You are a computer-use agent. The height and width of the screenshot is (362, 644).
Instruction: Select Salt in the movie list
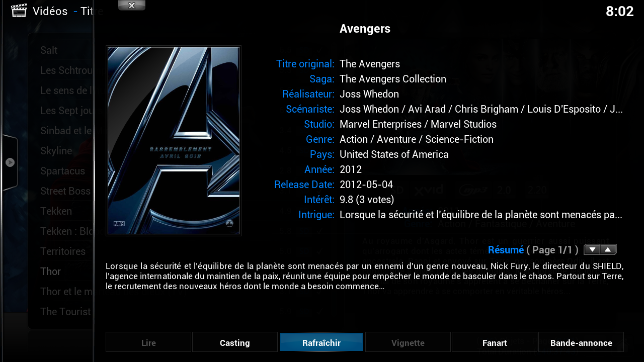click(49, 50)
